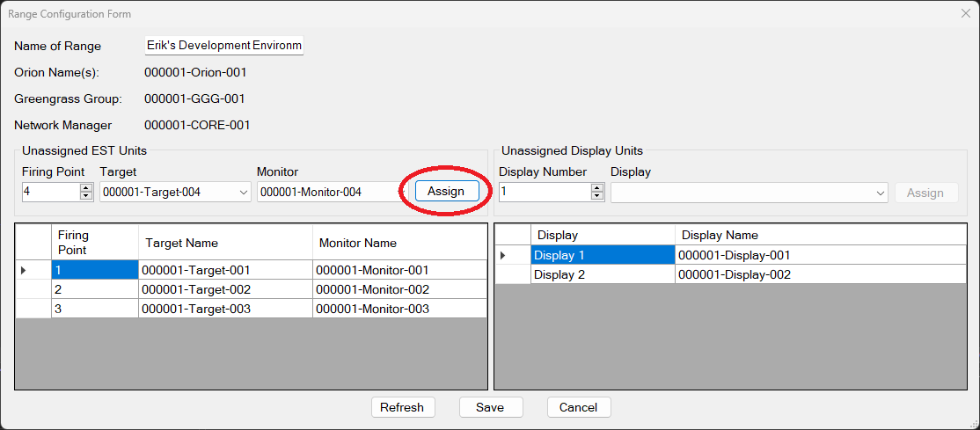
Task: Decrement the Display Number spinner
Action: click(x=597, y=196)
